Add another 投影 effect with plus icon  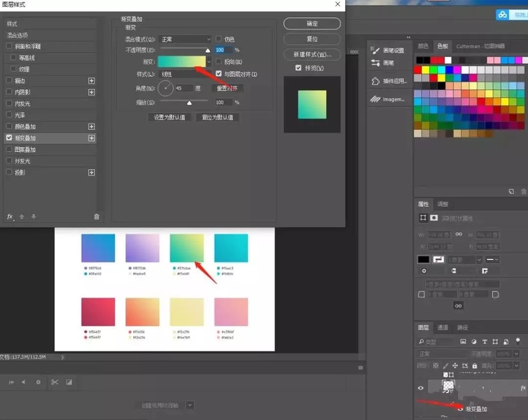tap(91, 172)
